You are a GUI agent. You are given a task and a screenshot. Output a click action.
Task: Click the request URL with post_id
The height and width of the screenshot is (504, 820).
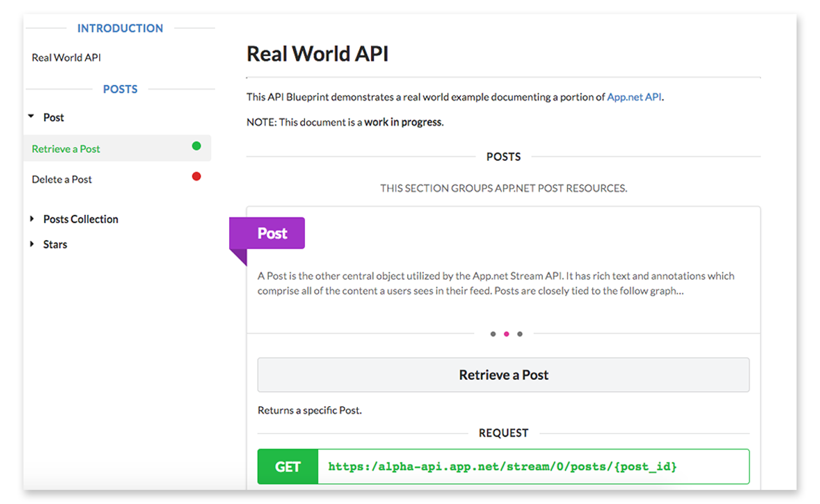(503, 467)
